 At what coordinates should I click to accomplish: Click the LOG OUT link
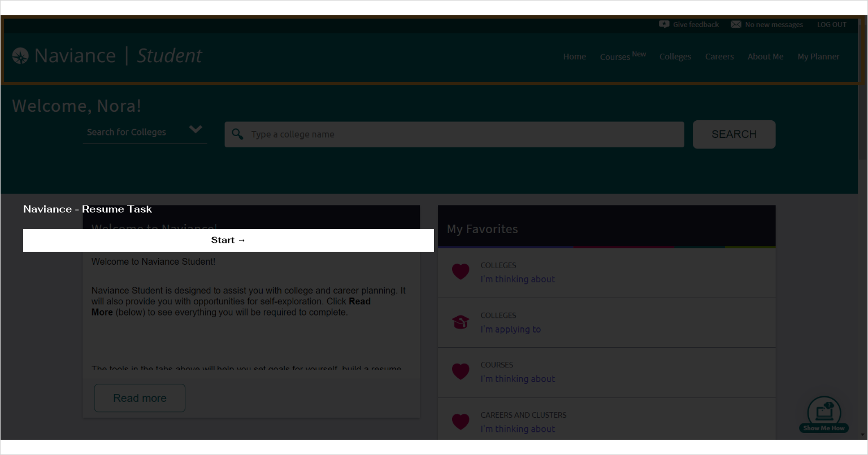click(x=832, y=24)
